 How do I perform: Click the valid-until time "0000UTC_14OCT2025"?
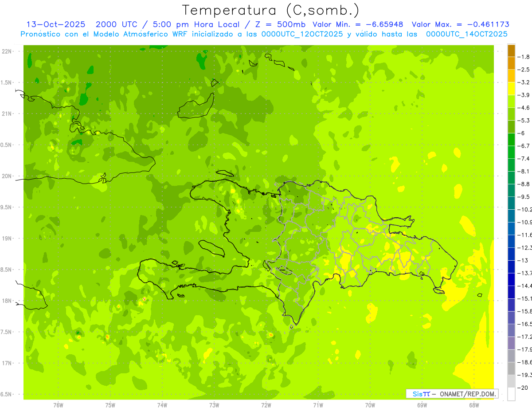coord(466,34)
